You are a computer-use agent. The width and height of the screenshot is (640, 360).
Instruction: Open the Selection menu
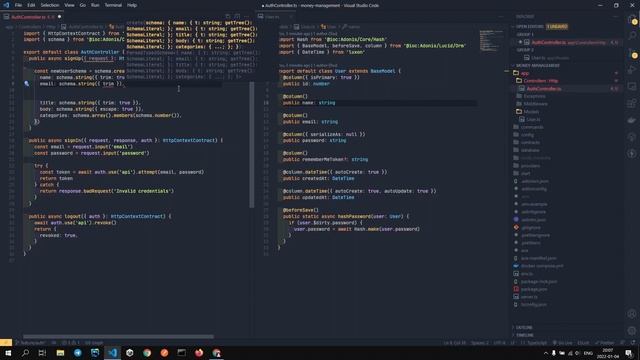50,5
